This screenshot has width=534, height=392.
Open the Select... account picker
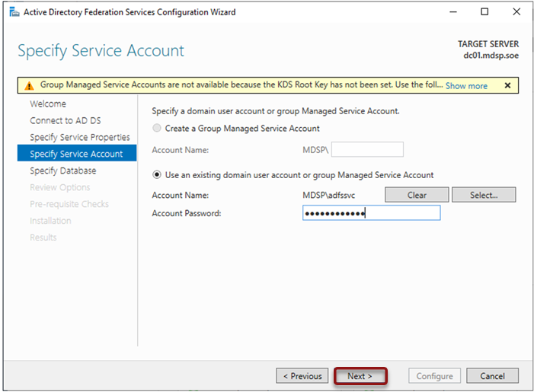pyautogui.click(x=484, y=195)
